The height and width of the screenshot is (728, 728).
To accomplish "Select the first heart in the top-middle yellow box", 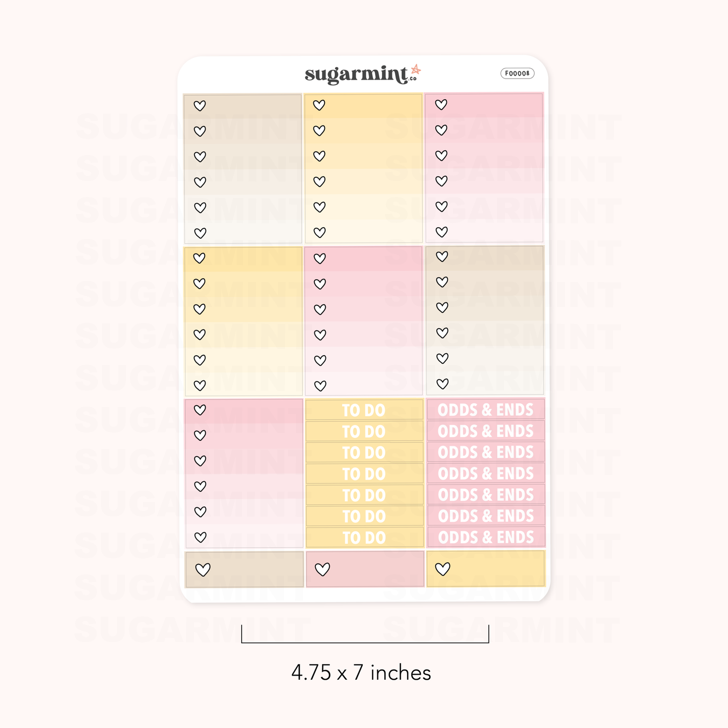I will click(319, 105).
